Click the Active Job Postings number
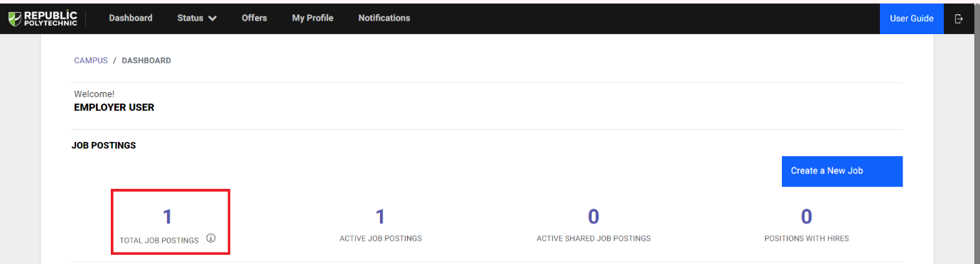 tap(381, 216)
